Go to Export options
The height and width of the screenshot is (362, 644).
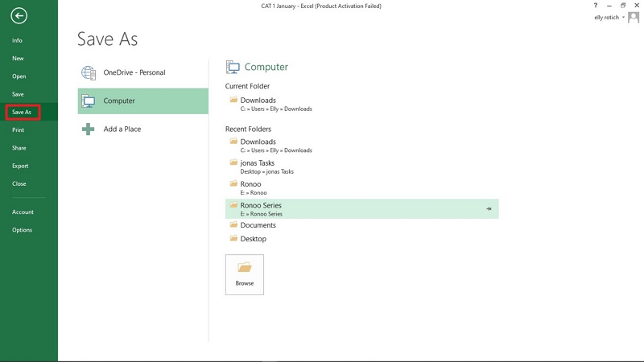point(20,166)
